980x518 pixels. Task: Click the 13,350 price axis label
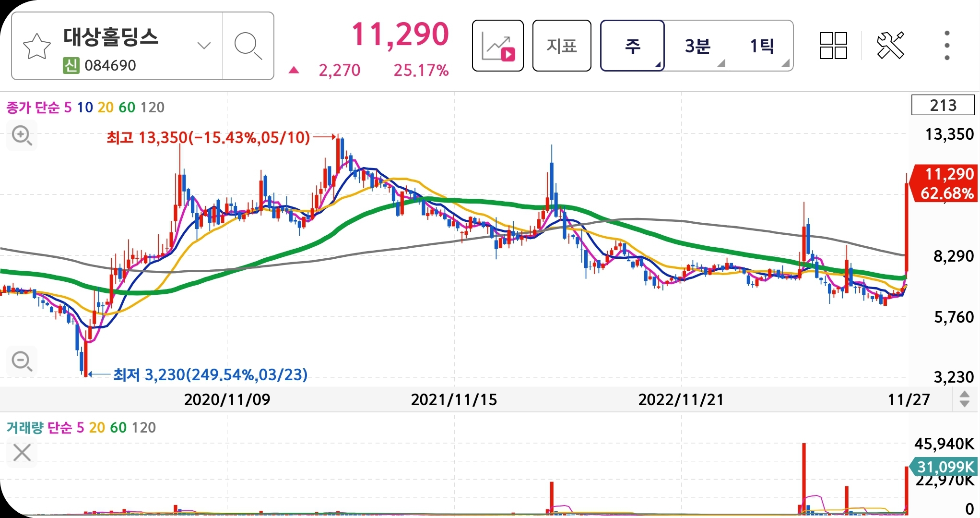tap(950, 134)
